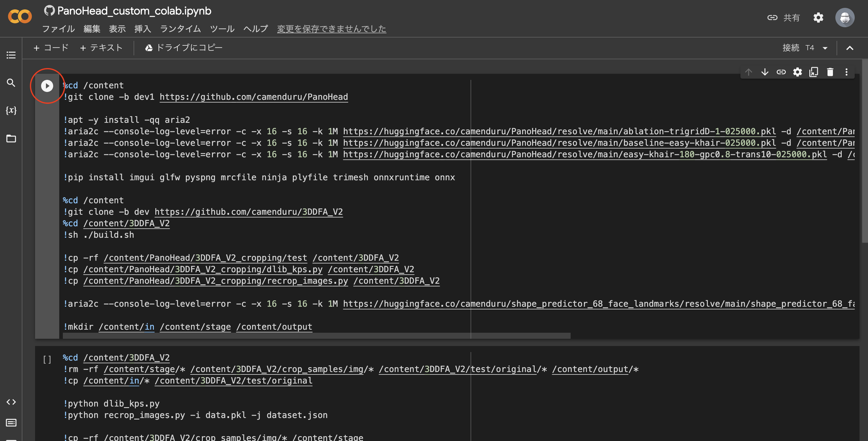Screen dimensions: 868x441
Task: Add a new text cell
Action: pyautogui.click(x=101, y=48)
